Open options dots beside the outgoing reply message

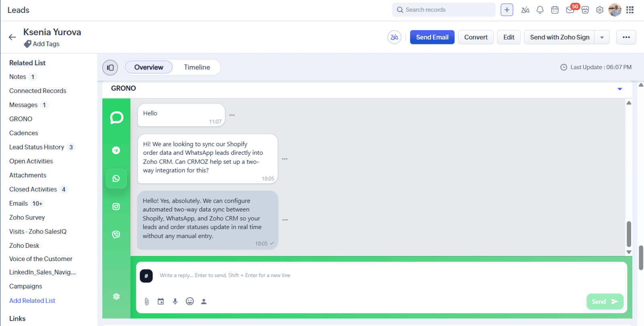tap(285, 220)
